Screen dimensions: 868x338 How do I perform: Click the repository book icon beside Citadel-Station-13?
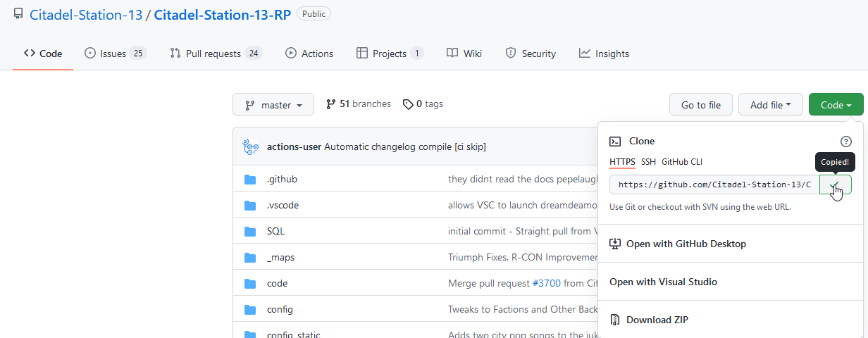click(18, 14)
